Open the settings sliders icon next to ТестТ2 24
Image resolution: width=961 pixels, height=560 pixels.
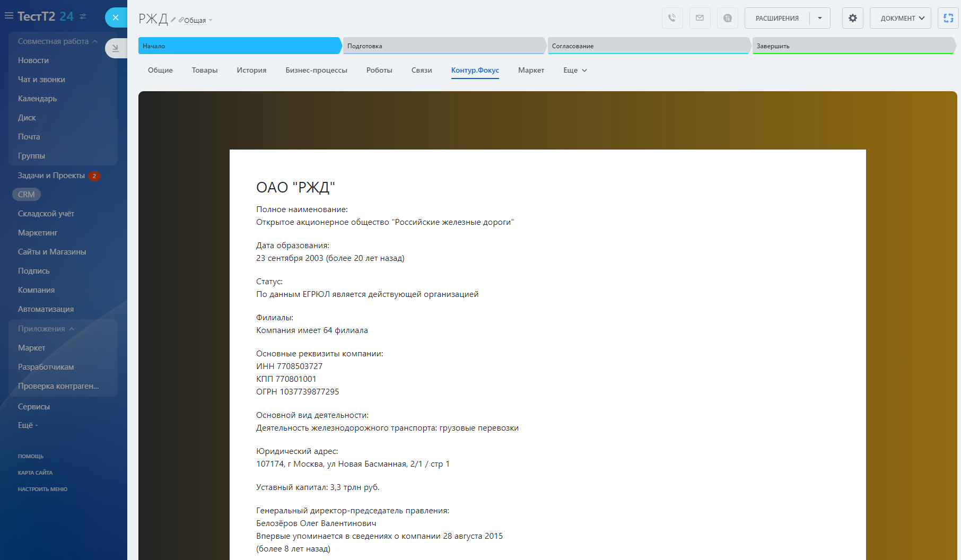83,16
